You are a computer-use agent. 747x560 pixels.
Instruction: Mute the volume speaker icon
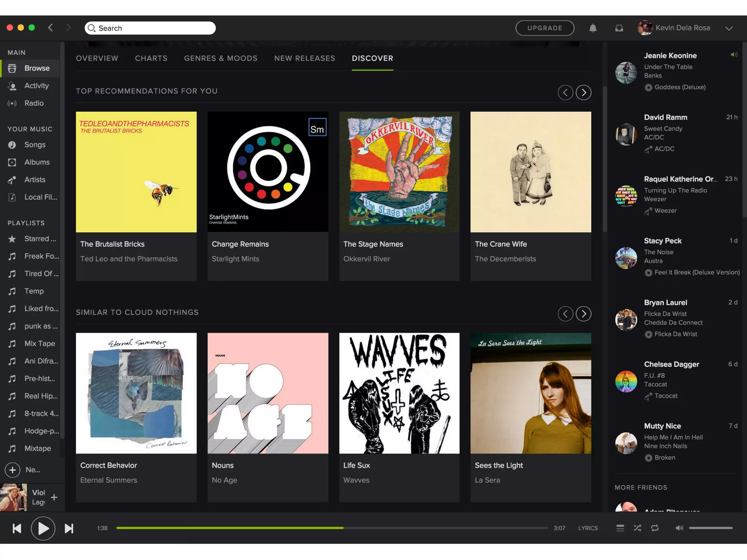(679, 528)
